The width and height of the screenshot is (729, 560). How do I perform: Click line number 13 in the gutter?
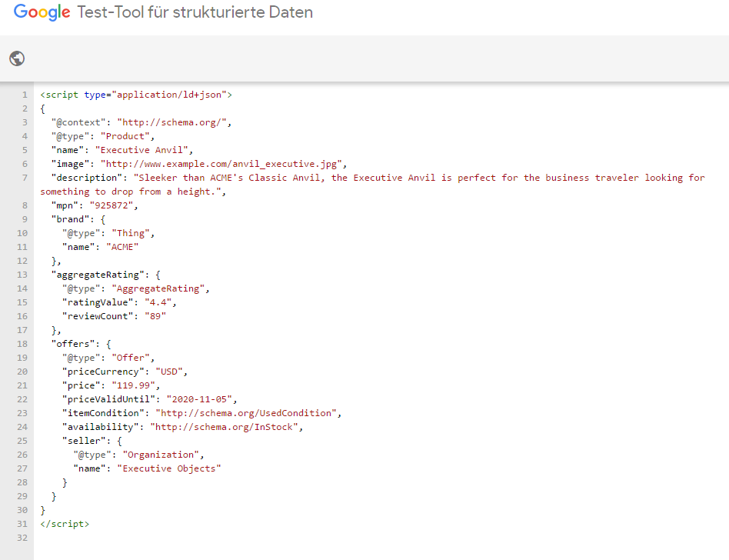click(22, 275)
